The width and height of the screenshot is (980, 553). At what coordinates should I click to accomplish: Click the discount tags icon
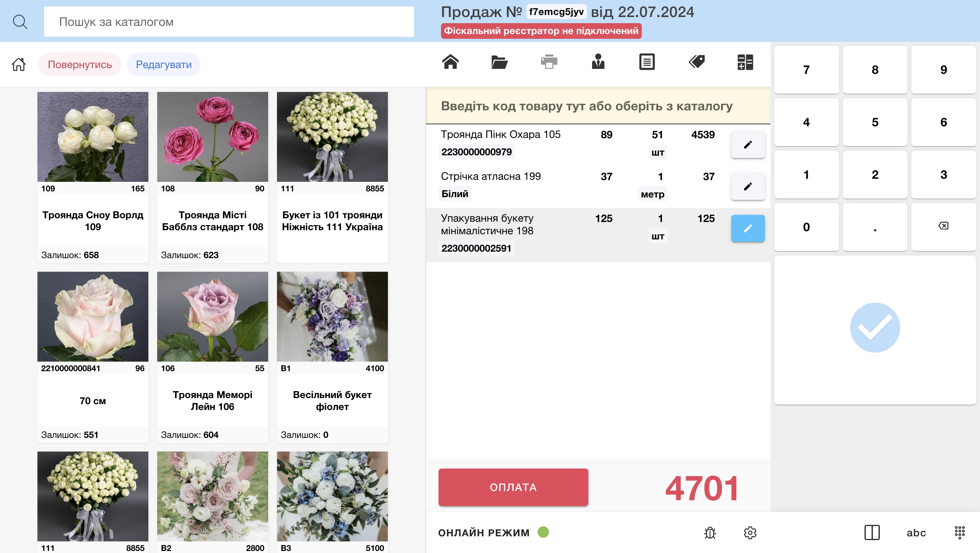click(x=697, y=62)
